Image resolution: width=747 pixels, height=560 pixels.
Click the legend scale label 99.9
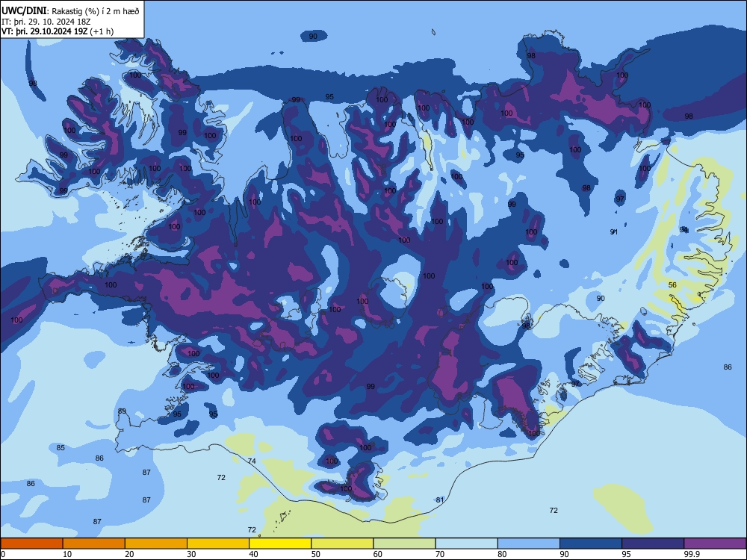(692, 554)
